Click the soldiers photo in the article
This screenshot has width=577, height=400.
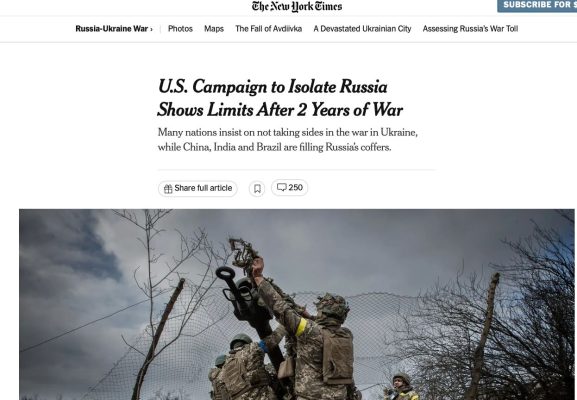[297, 304]
